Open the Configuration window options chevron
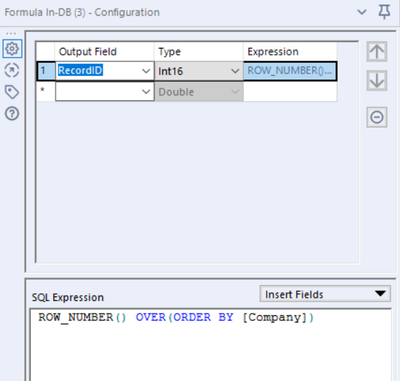This screenshot has height=381, width=400. tap(362, 12)
